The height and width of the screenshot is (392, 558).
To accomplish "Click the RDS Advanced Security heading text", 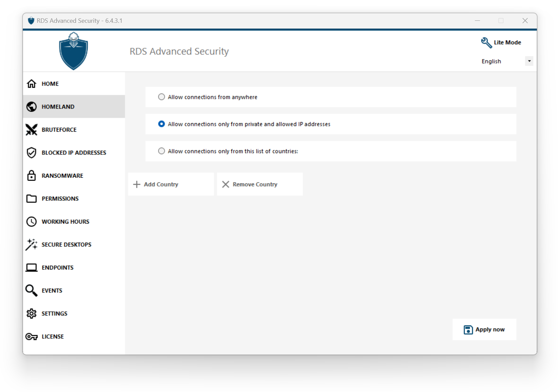I will [x=179, y=51].
